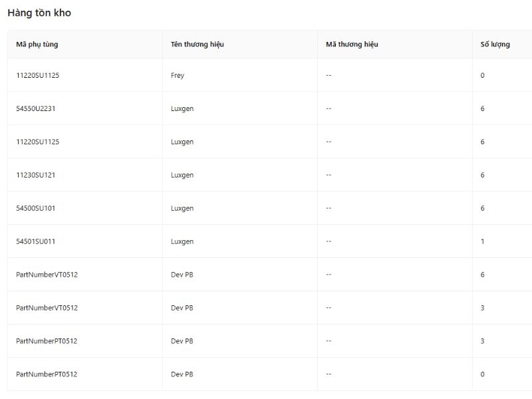Click the 'Hàng tồn kho' page title

pyautogui.click(x=39, y=13)
